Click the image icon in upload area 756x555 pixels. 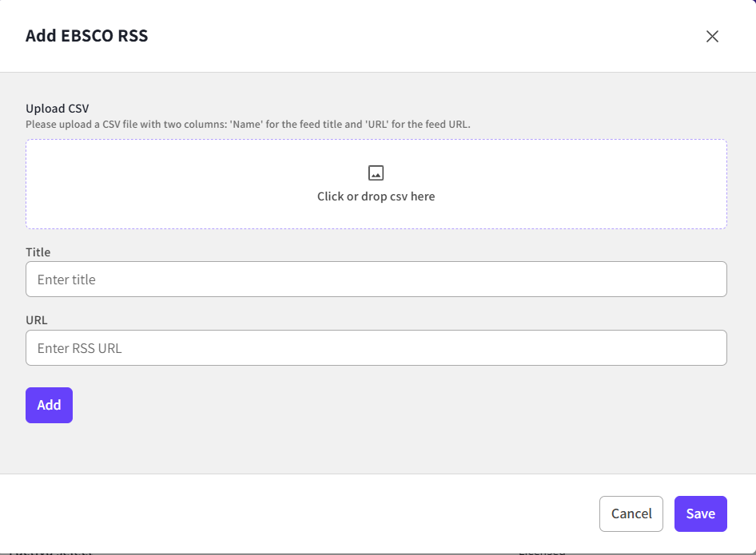[x=376, y=172]
